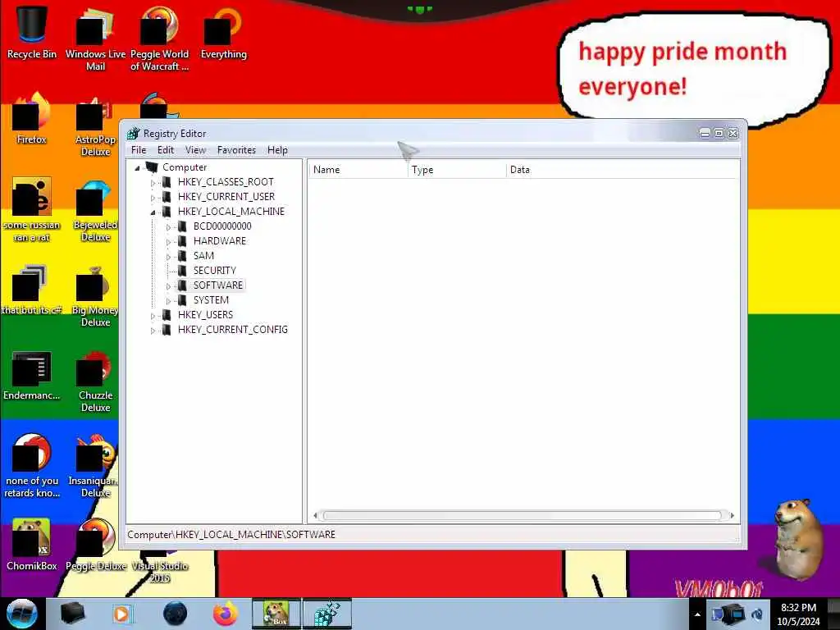Open the Everything desktop shortcut

pyautogui.click(x=223, y=32)
